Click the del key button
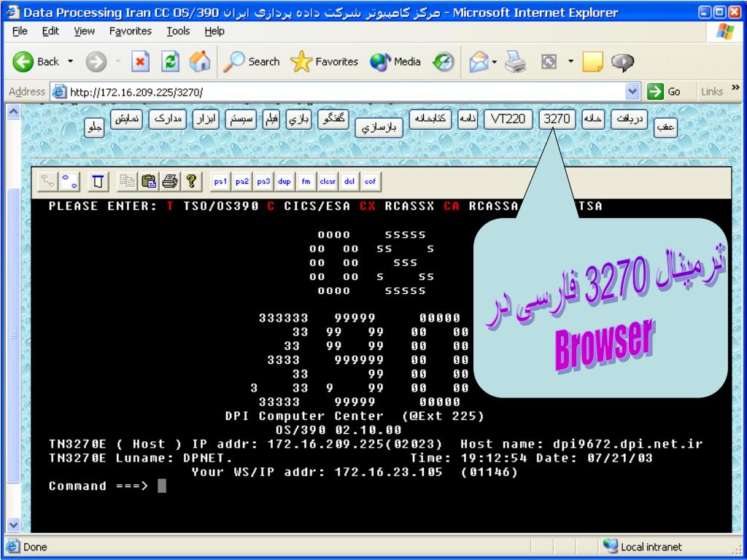This screenshot has height=560, width=747. click(349, 182)
